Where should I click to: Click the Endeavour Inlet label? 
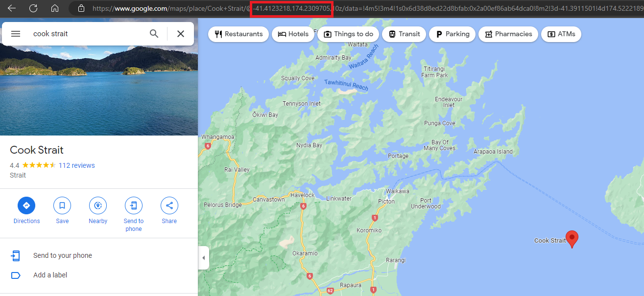(449, 102)
